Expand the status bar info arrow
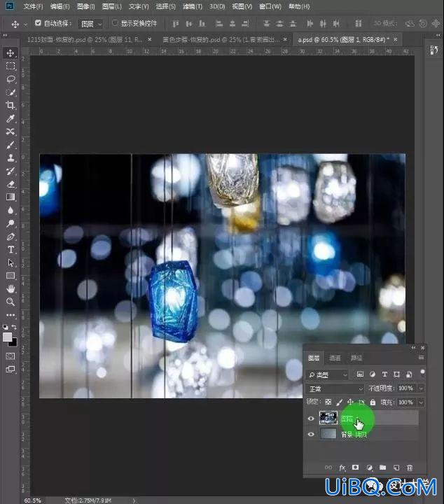 pyautogui.click(x=134, y=500)
